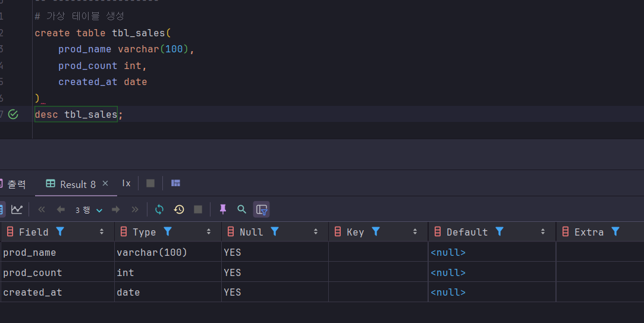
Task: Pin the result tab with pin icon
Action: [x=223, y=209]
